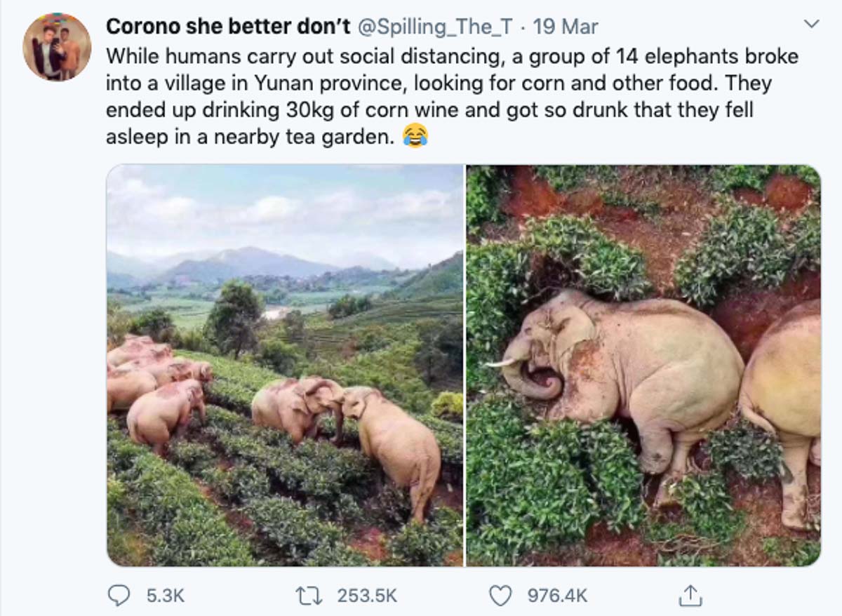Share the tweet via upload arrow icon

coord(690,595)
